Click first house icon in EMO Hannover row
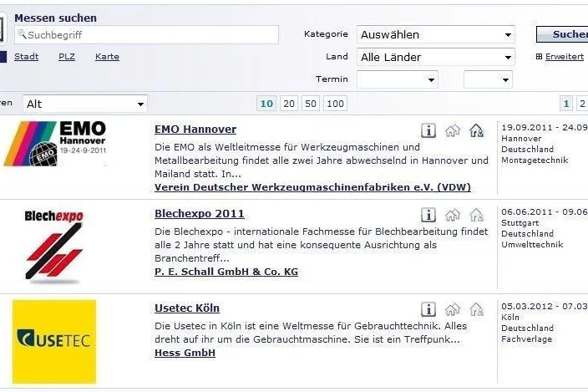This screenshot has height=392, width=588. [453, 130]
